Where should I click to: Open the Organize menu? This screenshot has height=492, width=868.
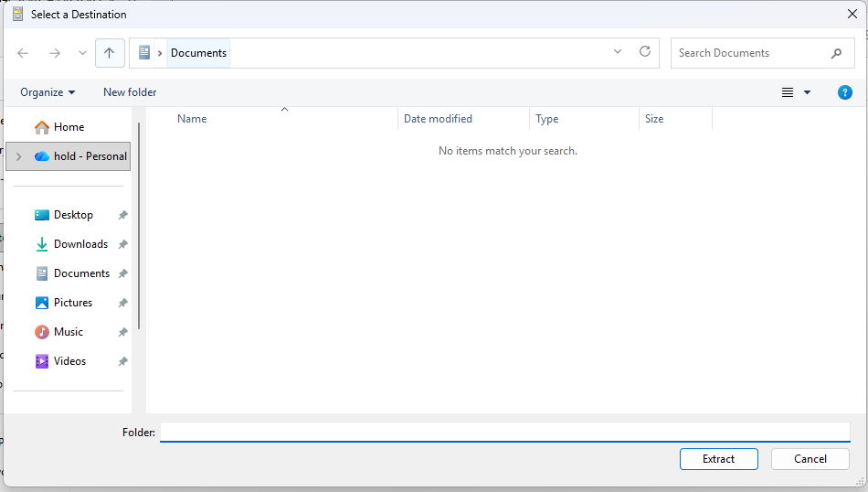click(48, 92)
